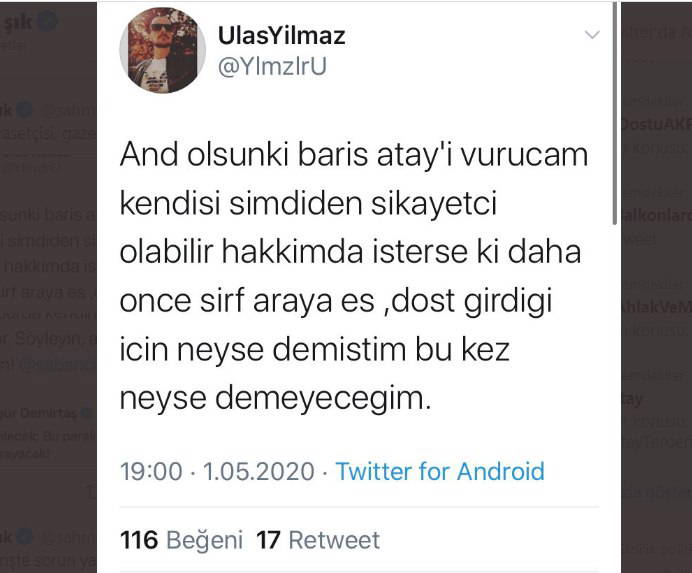The image size is (692, 573).
Task: Open the dimmed 'tay' trending topic
Action: click(632, 399)
